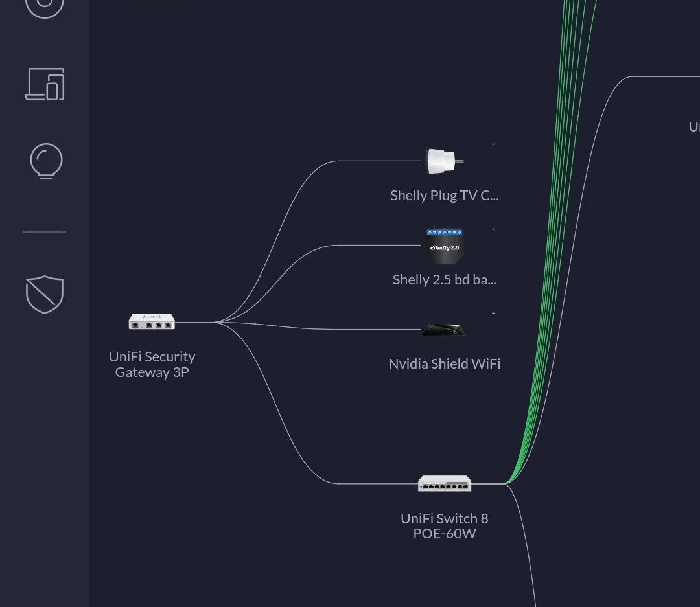700x607 pixels.
Task: Select the Shelly 2.5 device icon
Action: point(445,246)
